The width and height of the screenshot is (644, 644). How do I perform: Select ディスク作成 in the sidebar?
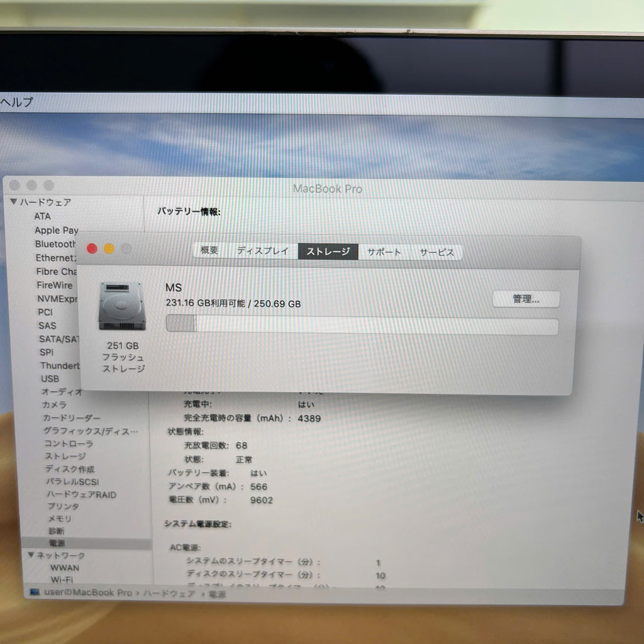point(70,469)
